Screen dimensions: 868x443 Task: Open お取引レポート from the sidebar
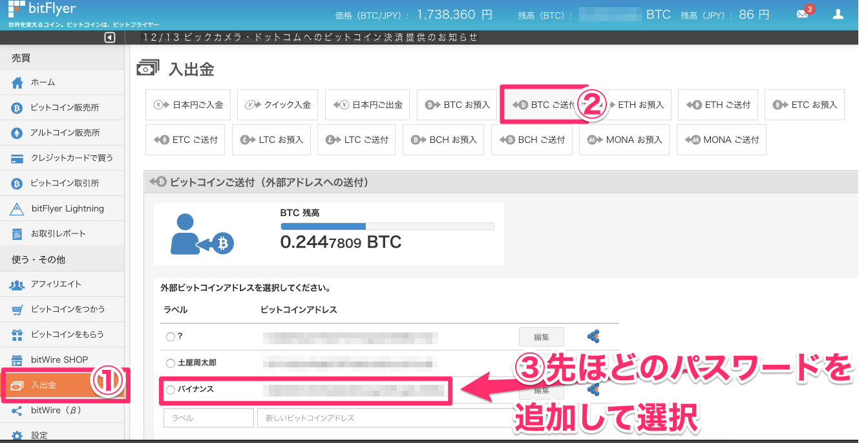click(61, 233)
